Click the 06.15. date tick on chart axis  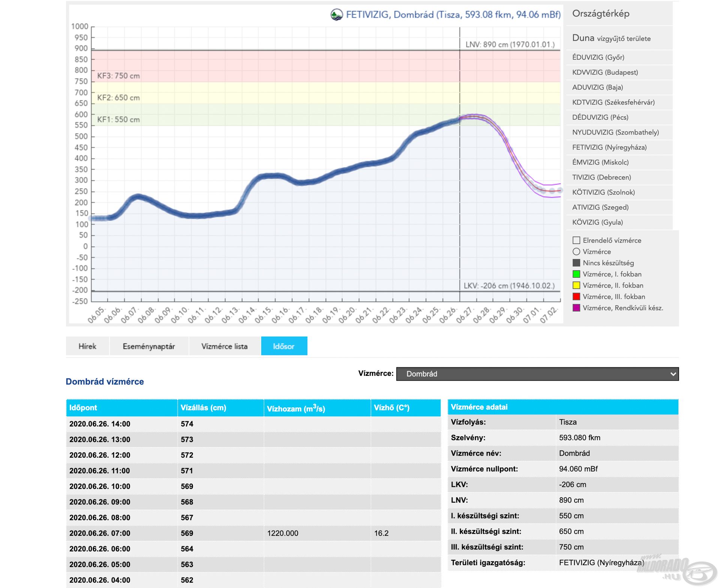click(x=264, y=315)
